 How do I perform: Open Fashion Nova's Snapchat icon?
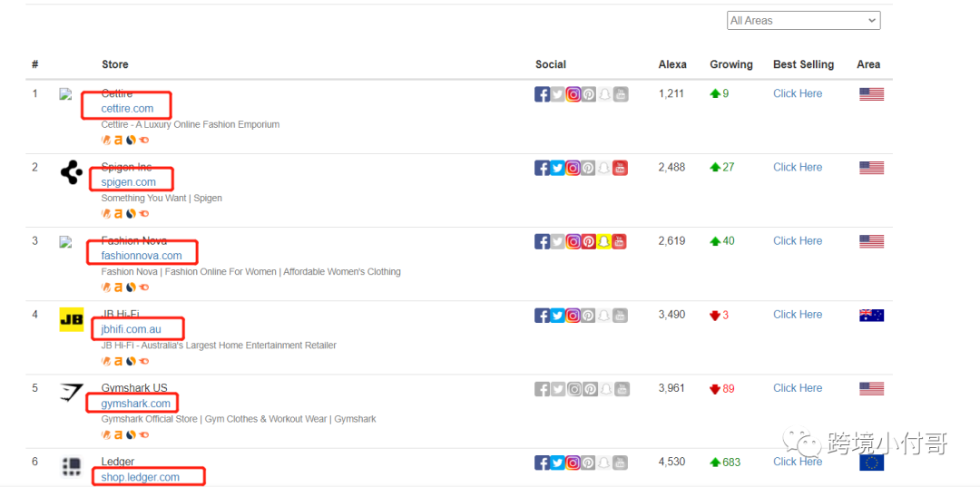click(x=604, y=241)
